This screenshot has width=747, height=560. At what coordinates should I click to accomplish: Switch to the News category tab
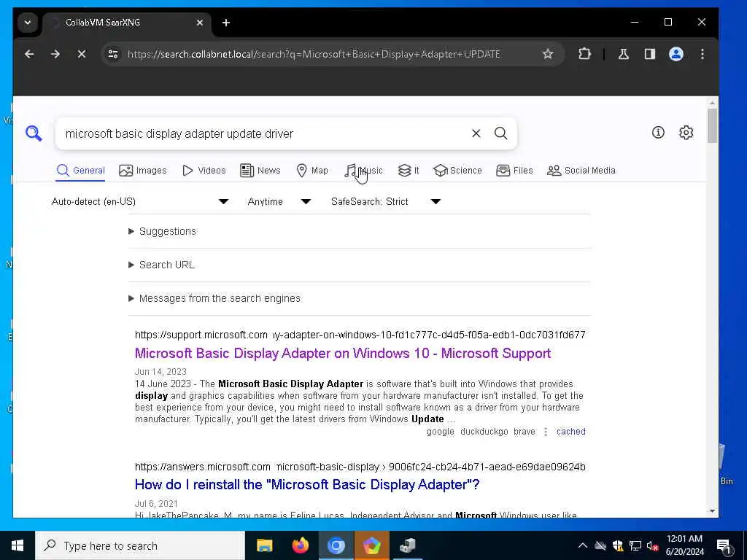pos(260,171)
